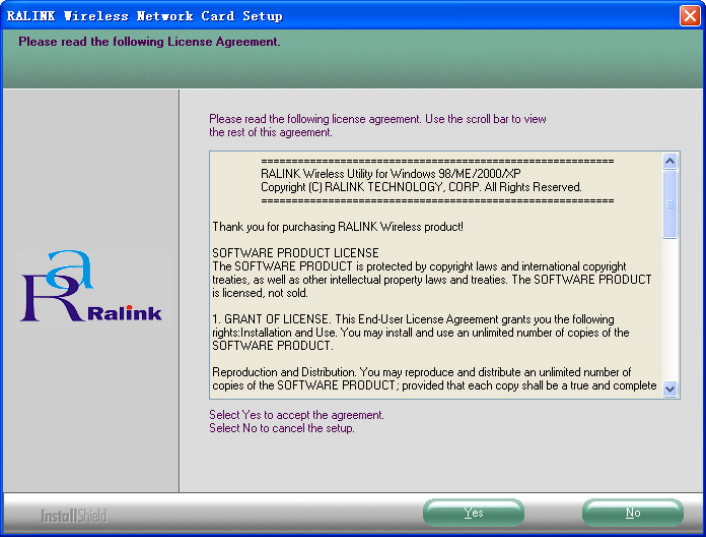This screenshot has width=706, height=537.
Task: Click the 'is licensed, not sold.' line
Action: (260, 293)
